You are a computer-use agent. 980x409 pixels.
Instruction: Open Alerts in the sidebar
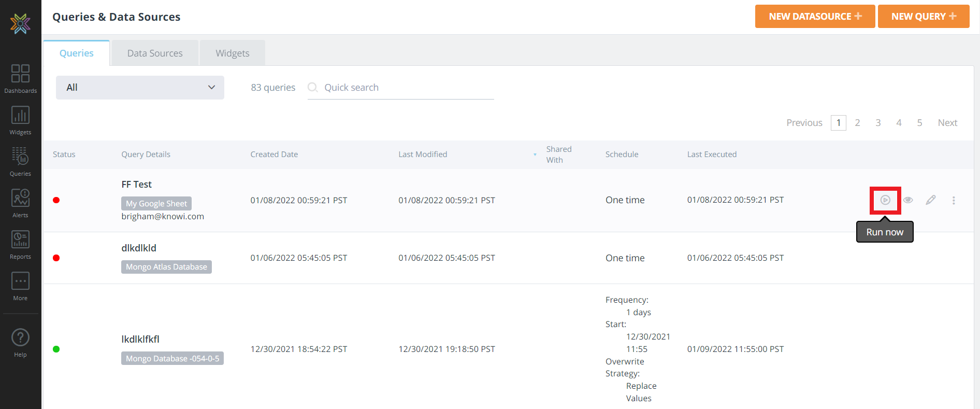[20, 203]
